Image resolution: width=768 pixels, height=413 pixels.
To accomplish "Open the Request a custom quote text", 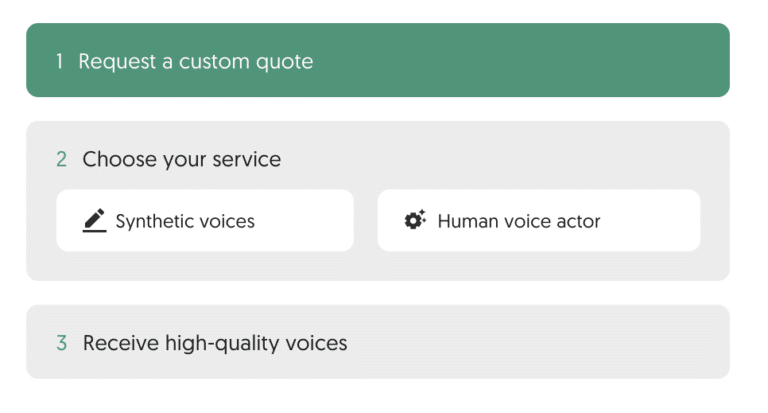I will [x=196, y=62].
